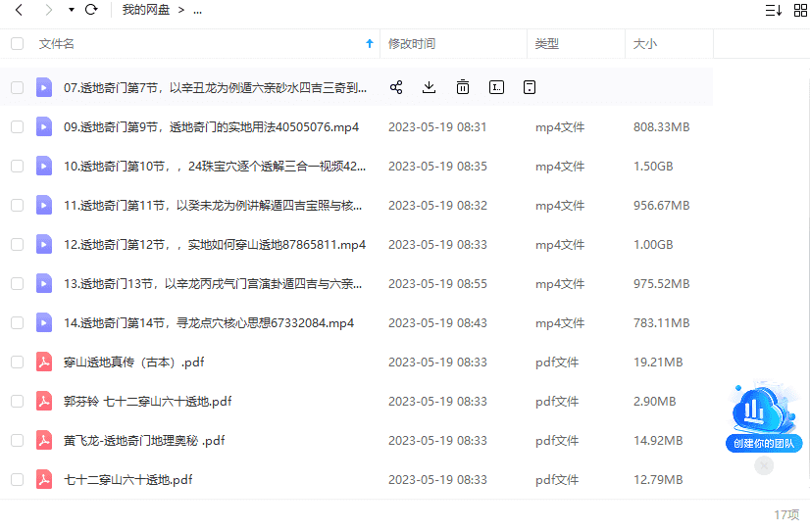Open the navigation history dropdown arrow
This screenshot has width=810, height=532.
click(72, 10)
